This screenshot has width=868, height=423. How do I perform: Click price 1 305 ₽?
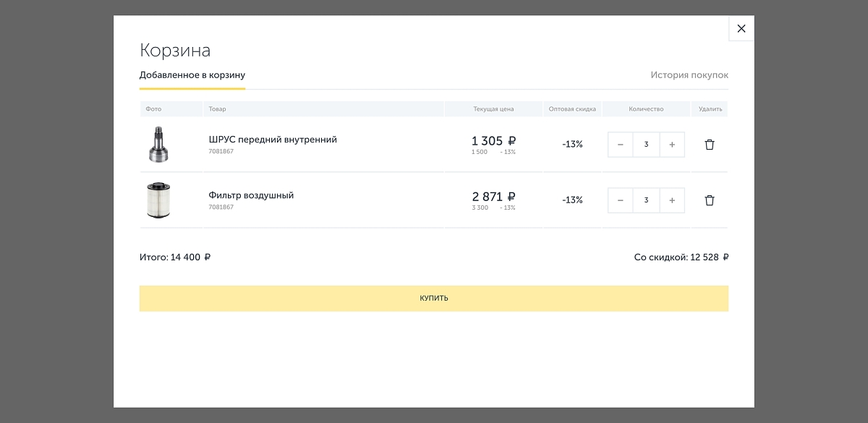tap(493, 140)
